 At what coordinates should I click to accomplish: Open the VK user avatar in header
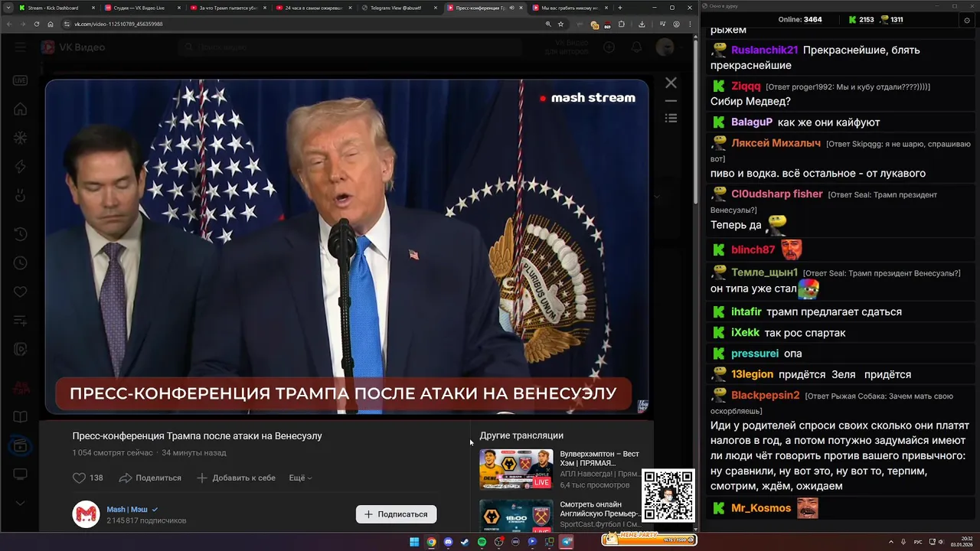(665, 47)
